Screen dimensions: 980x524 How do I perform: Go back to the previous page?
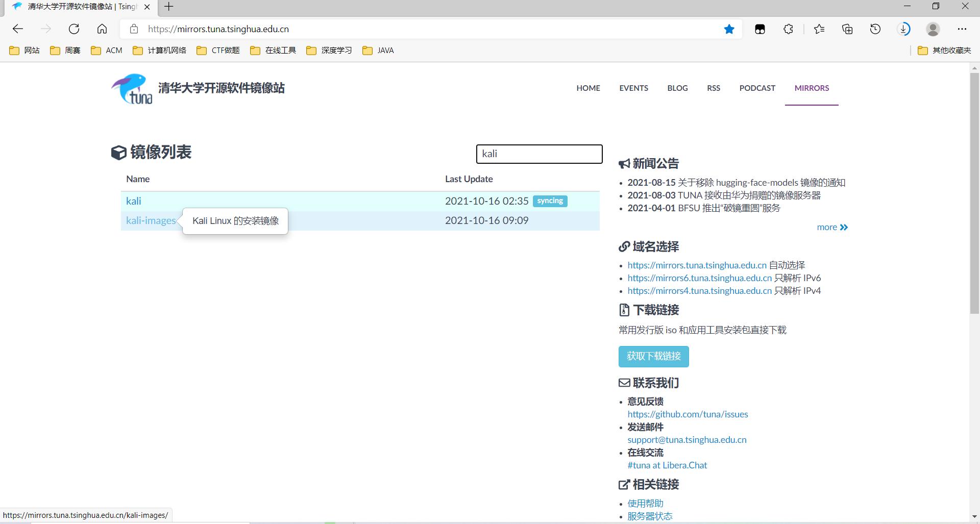(x=18, y=29)
